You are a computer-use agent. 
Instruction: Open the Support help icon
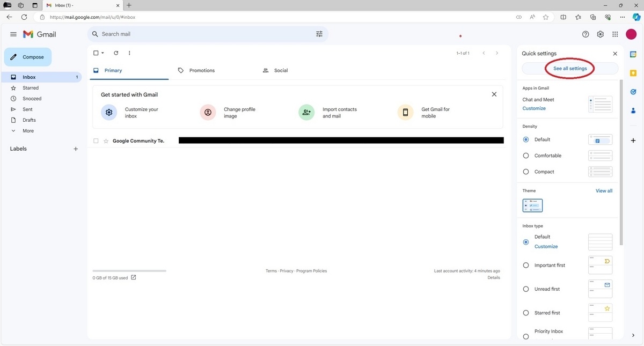(586, 34)
